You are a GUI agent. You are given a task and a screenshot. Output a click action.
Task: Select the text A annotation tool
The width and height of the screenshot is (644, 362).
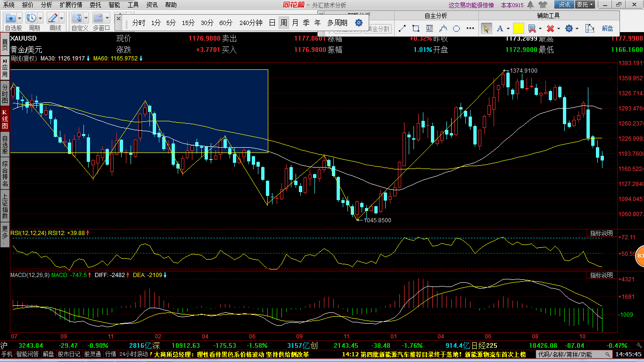500,28
